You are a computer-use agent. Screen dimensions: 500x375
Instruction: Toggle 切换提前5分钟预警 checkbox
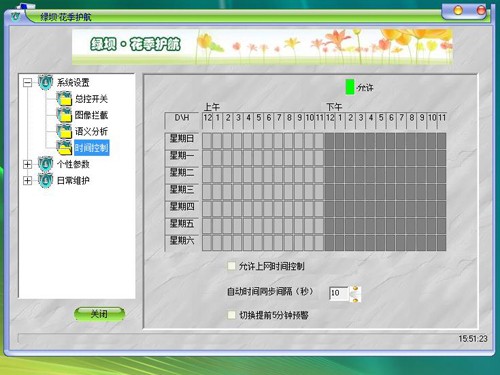click(x=231, y=315)
